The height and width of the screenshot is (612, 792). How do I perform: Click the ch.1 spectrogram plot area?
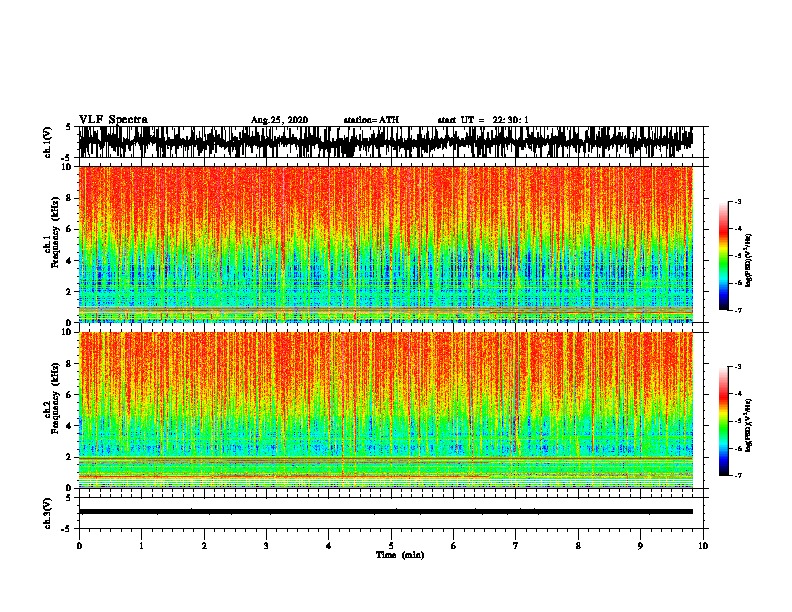(x=386, y=244)
